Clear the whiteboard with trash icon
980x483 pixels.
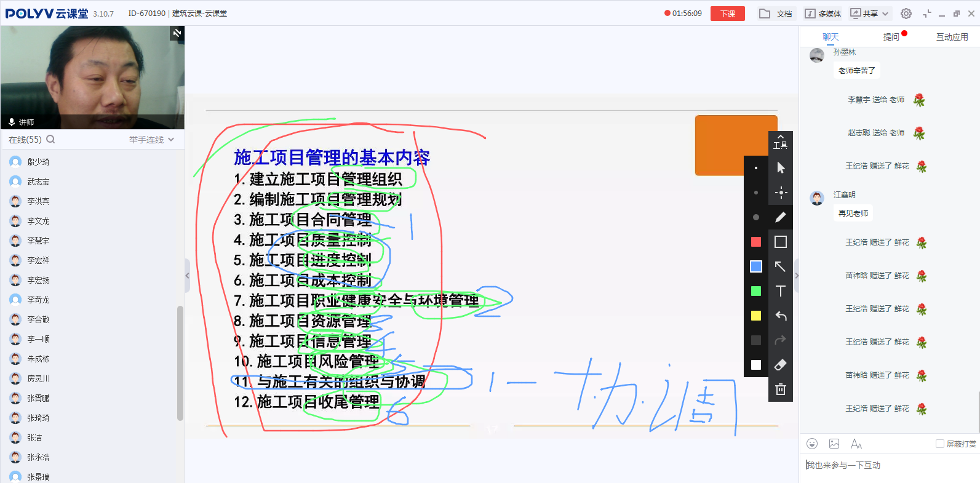point(780,389)
